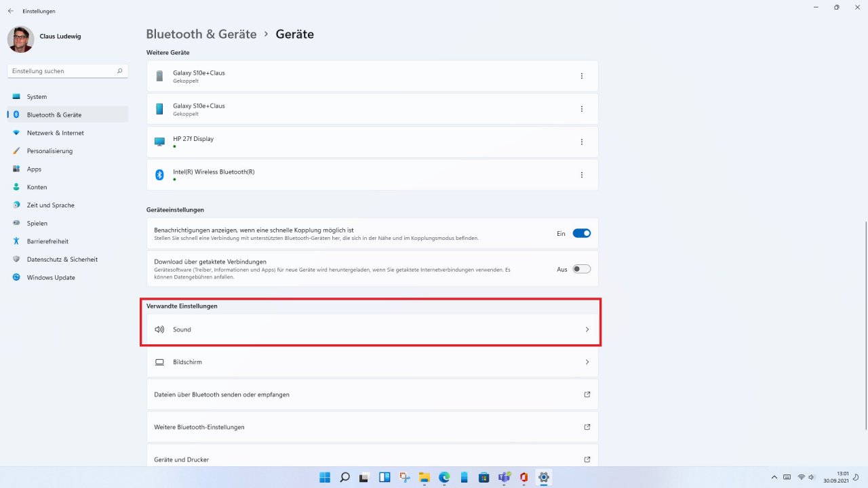Open taskbar Search
This screenshot has width=868, height=488.
click(x=344, y=477)
